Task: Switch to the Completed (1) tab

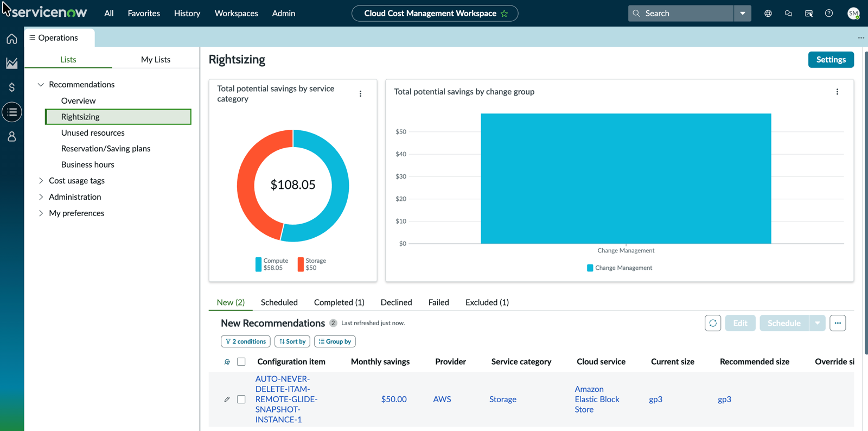Action: point(339,302)
